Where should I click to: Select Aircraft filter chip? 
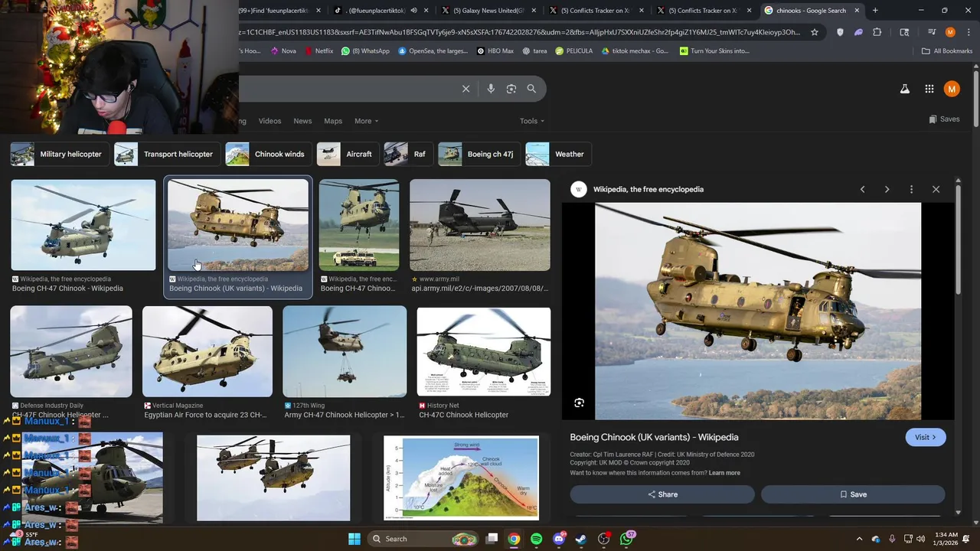347,154
